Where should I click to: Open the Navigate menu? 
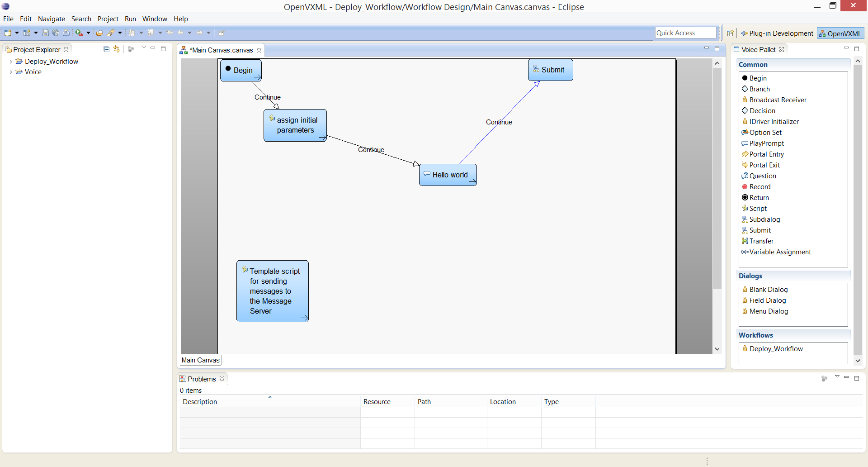coord(52,19)
